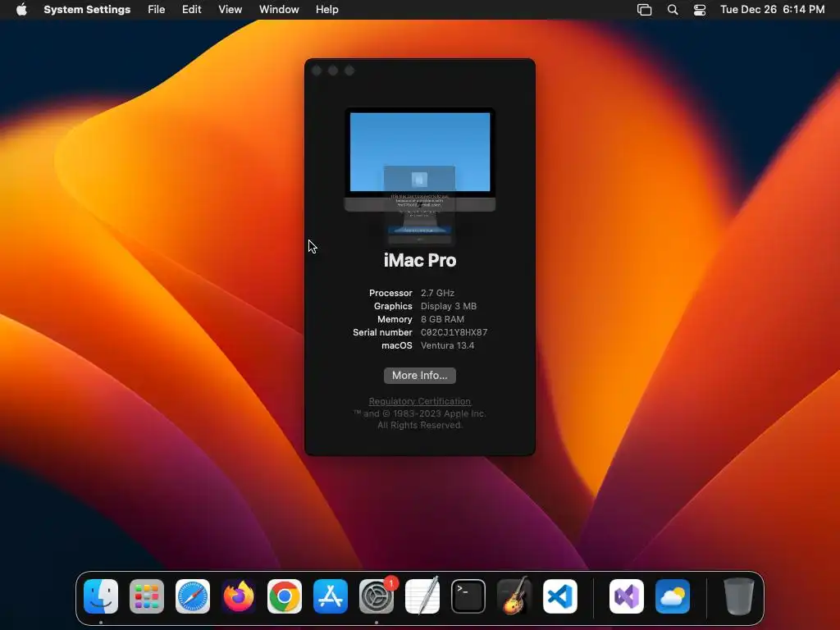
Task: Launch Visual Studio Code from Dock
Action: [559, 596]
